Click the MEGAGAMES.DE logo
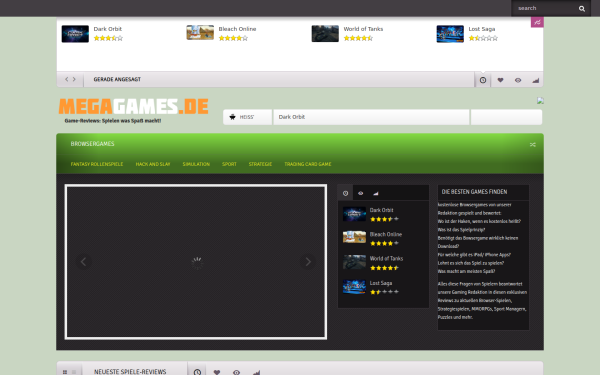Viewport: 600px width, 375px height. click(134, 106)
